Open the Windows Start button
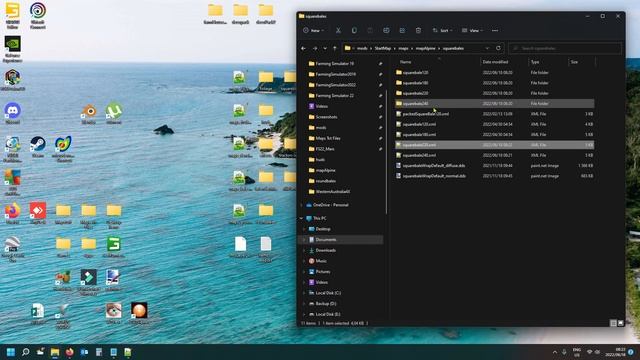Image resolution: width=640 pixels, height=360 pixels. pyautogui.click(x=11, y=352)
